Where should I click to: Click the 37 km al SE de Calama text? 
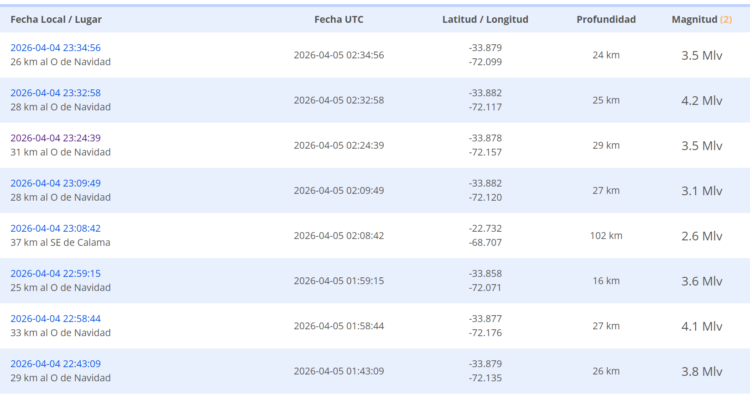point(60,243)
